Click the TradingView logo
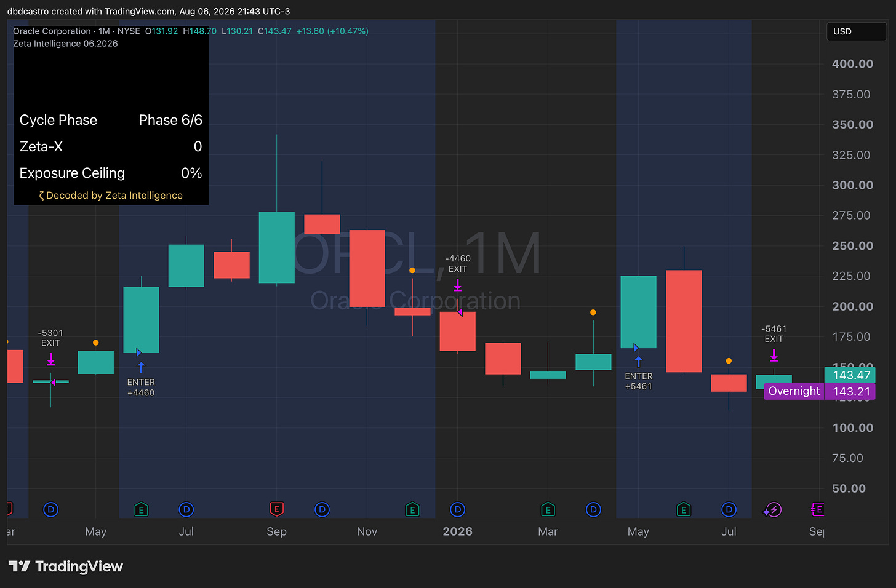 click(66, 566)
